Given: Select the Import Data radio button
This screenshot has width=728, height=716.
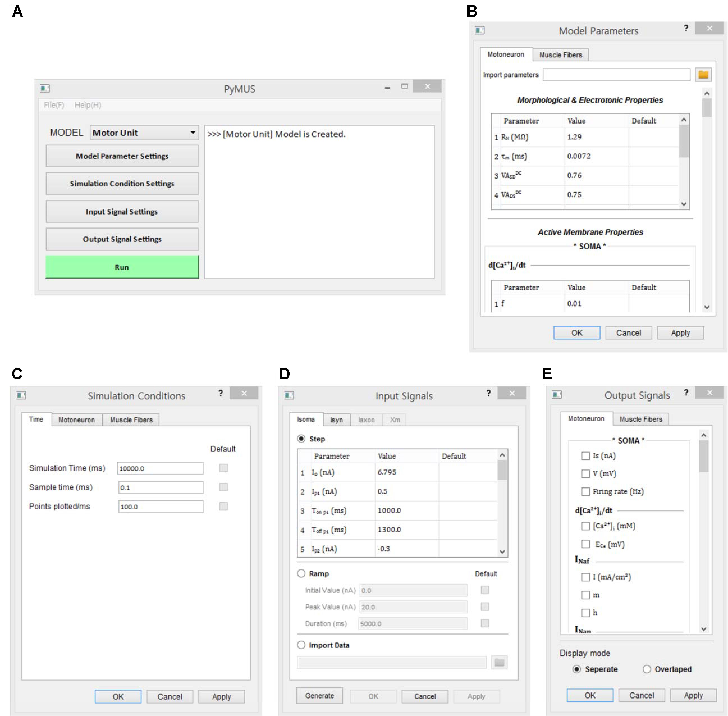Looking at the screenshot, I should click(301, 645).
